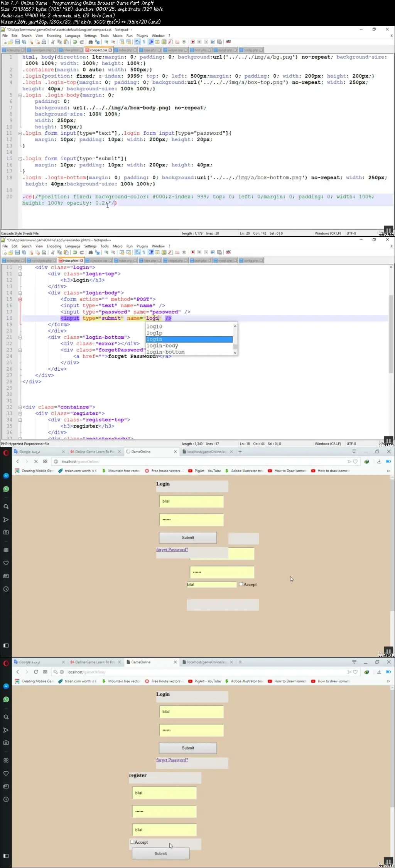Switch to the 'Online Game Learn To Pr' tab in the bottom browser
The image size is (395, 868).
(x=95, y=662)
